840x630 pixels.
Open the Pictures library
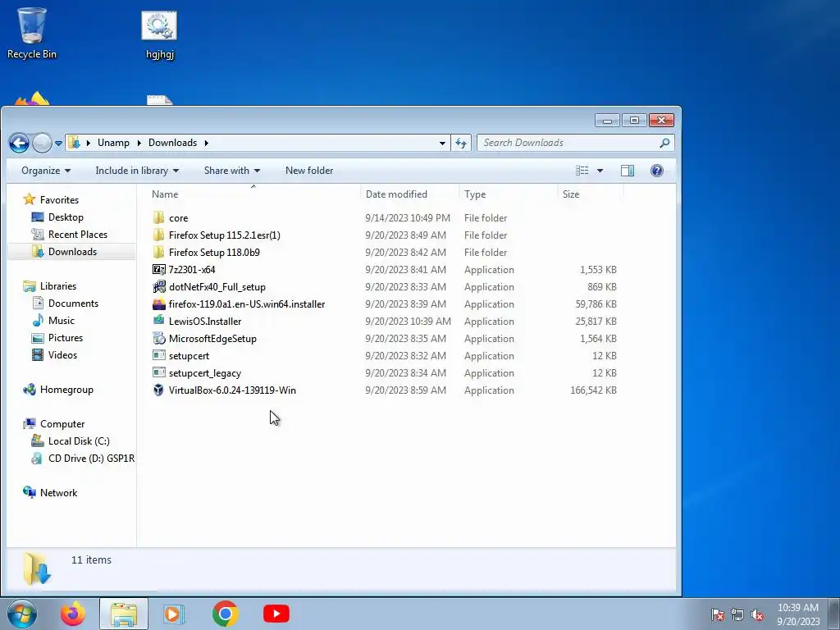(x=66, y=337)
